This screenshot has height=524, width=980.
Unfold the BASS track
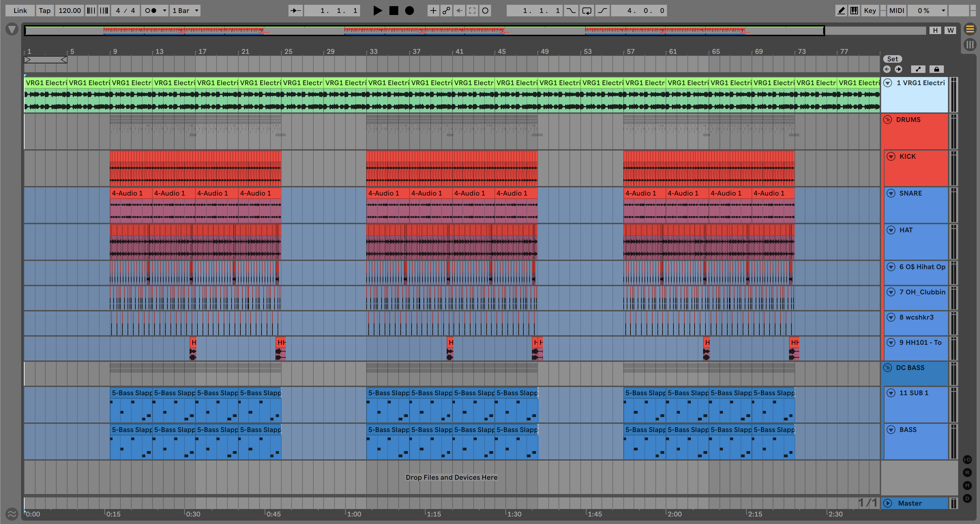[891, 430]
